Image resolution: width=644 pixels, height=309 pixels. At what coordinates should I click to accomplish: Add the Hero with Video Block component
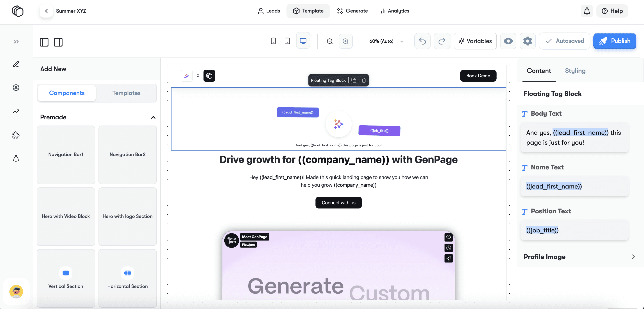[x=66, y=216]
